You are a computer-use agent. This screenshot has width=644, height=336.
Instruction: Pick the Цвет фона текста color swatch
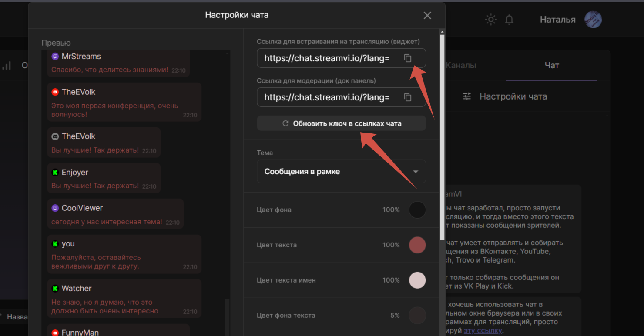417,316
